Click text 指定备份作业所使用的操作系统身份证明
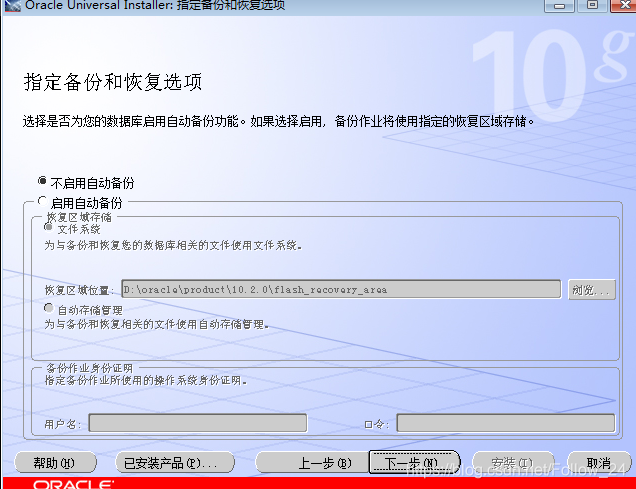 click(146, 380)
